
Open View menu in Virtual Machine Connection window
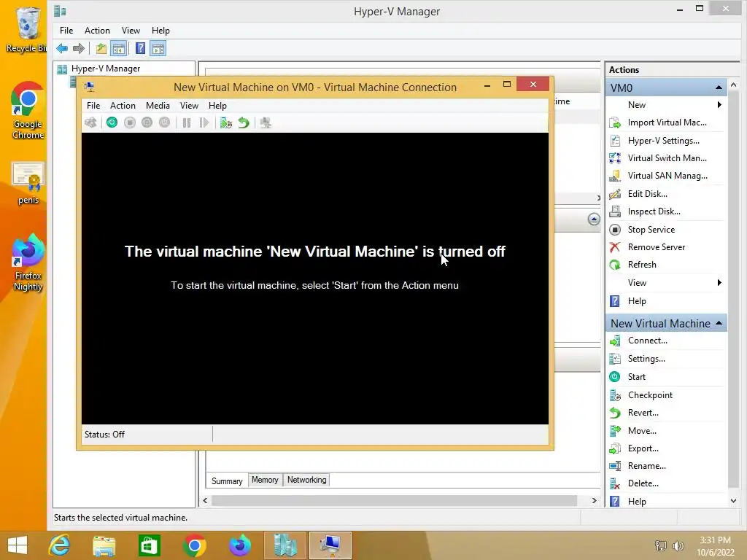point(189,106)
